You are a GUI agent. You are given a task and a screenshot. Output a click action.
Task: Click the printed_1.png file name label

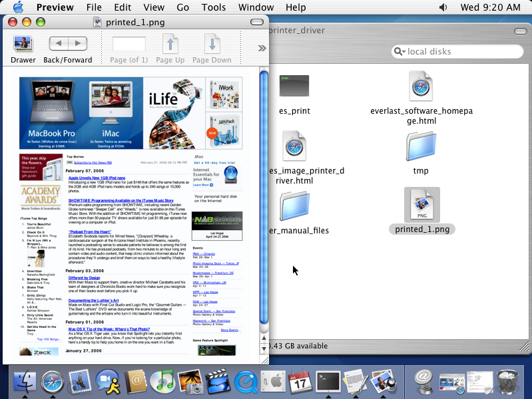(422, 229)
